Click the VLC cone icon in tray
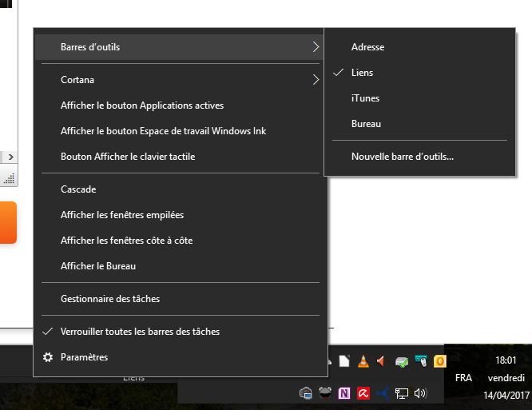Screen dimensions: 532x410 coord(363,361)
